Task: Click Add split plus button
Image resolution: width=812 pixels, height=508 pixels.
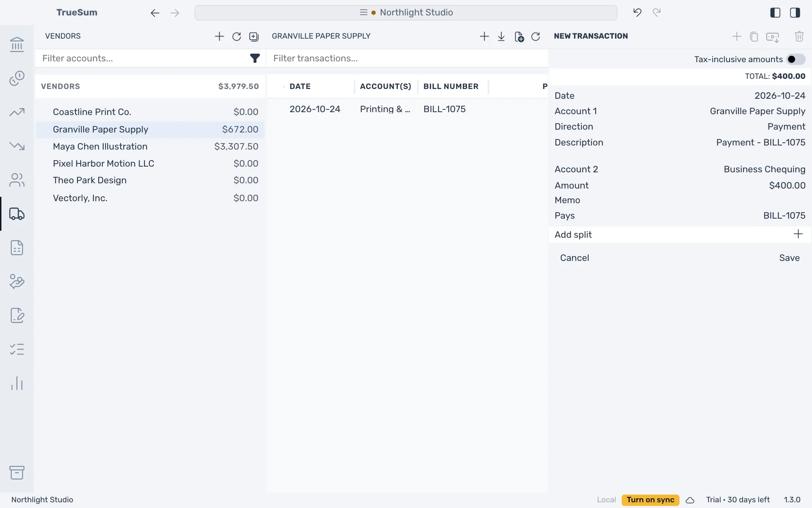Action: click(x=798, y=234)
